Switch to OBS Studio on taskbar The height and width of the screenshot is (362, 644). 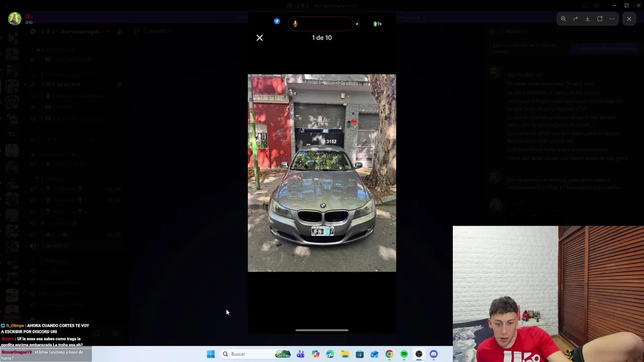point(419,354)
